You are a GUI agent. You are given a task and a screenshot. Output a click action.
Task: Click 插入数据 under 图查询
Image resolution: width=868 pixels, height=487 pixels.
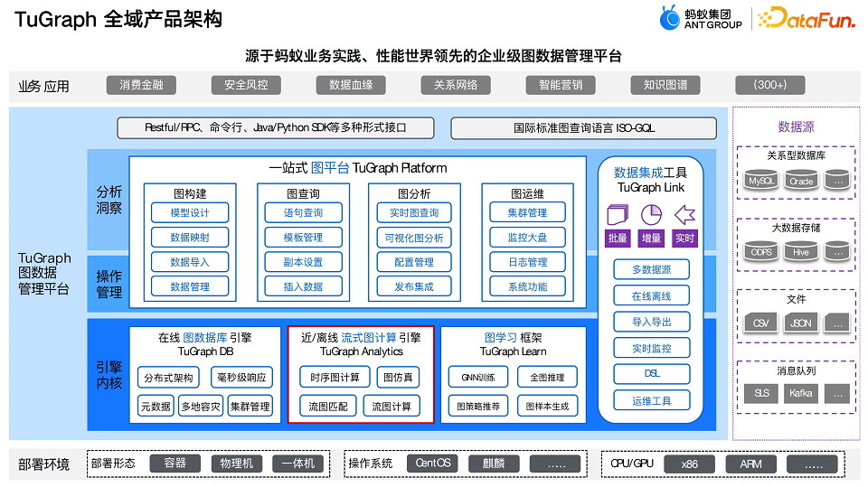[x=304, y=286]
